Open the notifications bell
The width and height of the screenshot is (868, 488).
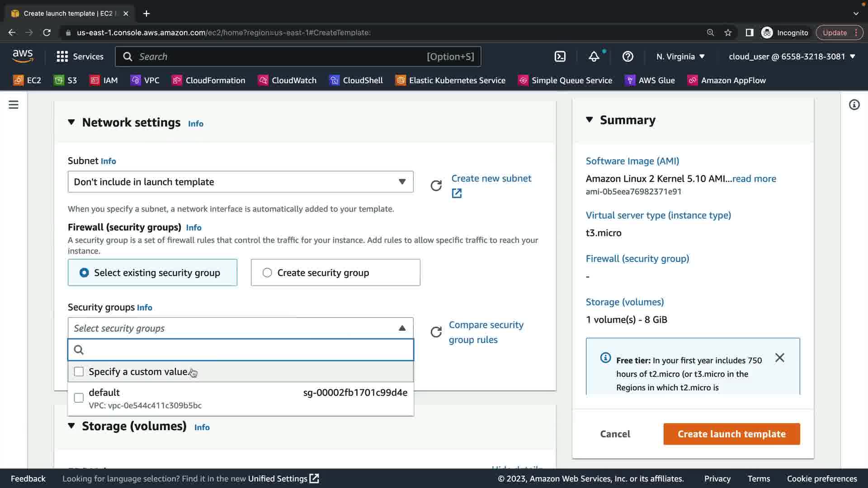[594, 56]
